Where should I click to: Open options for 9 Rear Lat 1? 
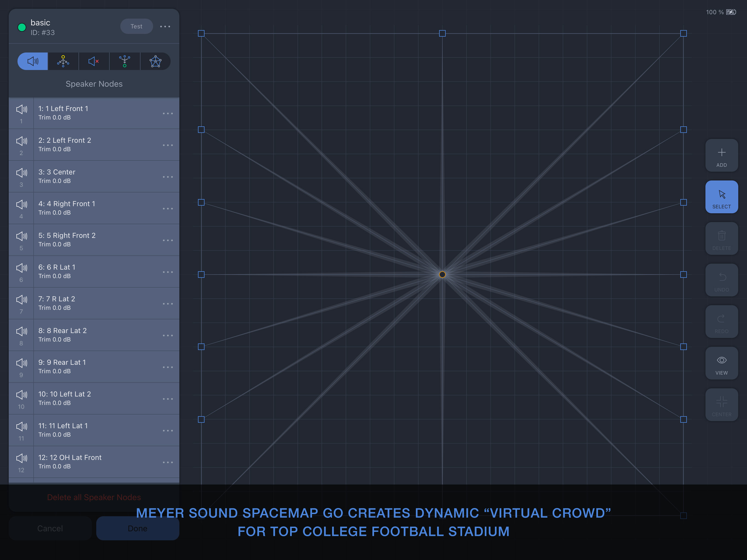pyautogui.click(x=168, y=367)
